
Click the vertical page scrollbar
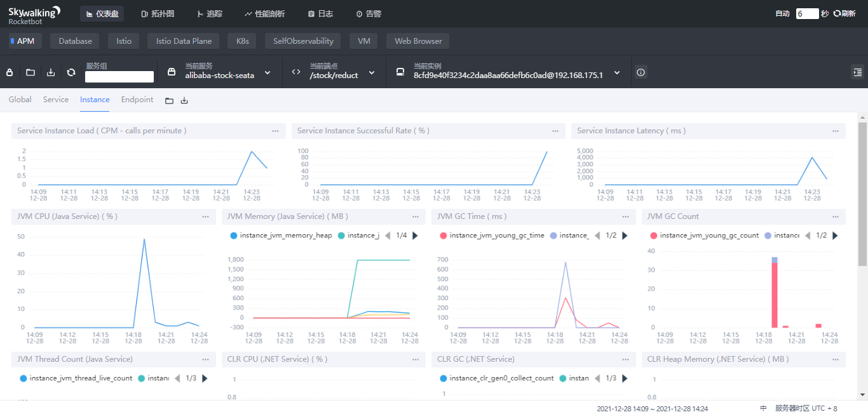tap(862, 194)
